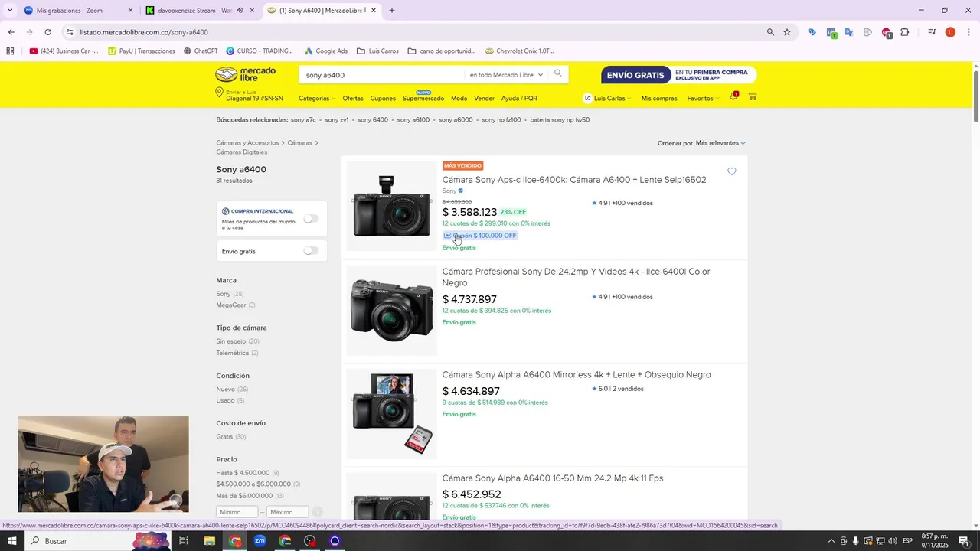The image size is (980, 551).
Task: Close the Sony A6400 MercadoLibre tab
Action: [374, 11]
